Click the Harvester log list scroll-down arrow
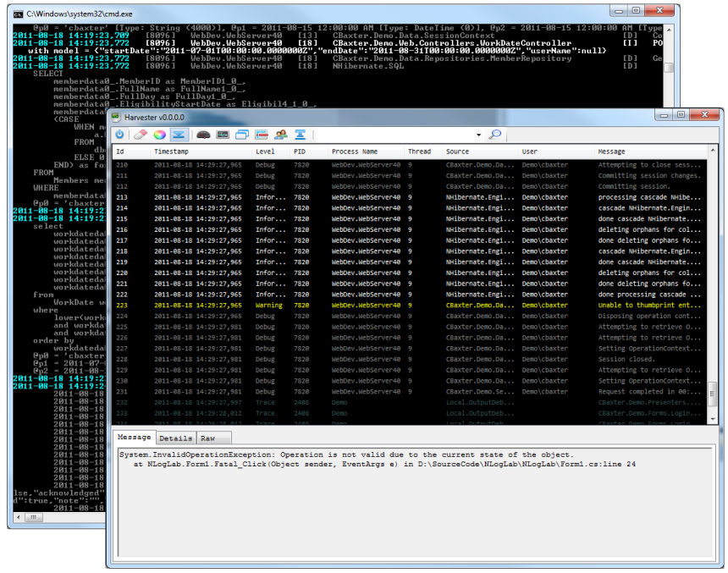Screen dimensions: 728x573 [x=712, y=419]
